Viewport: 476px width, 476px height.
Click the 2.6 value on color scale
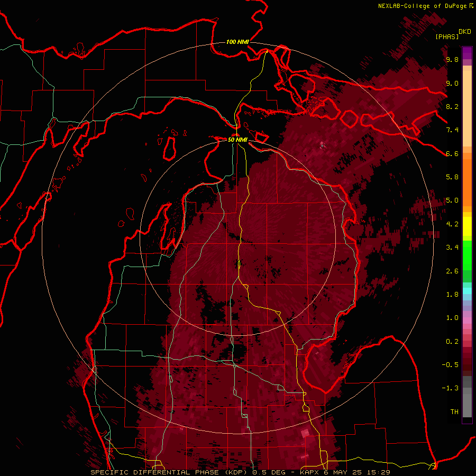click(x=452, y=271)
